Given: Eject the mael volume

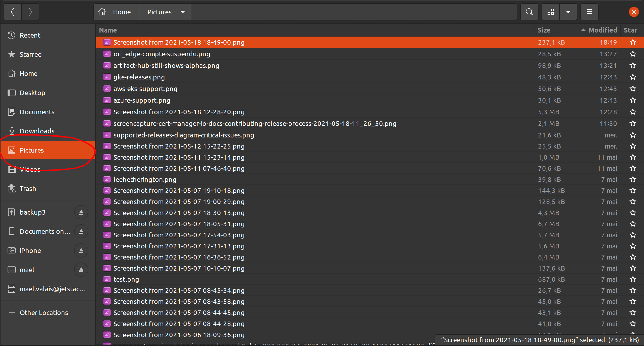Looking at the screenshot, I should coord(81,270).
